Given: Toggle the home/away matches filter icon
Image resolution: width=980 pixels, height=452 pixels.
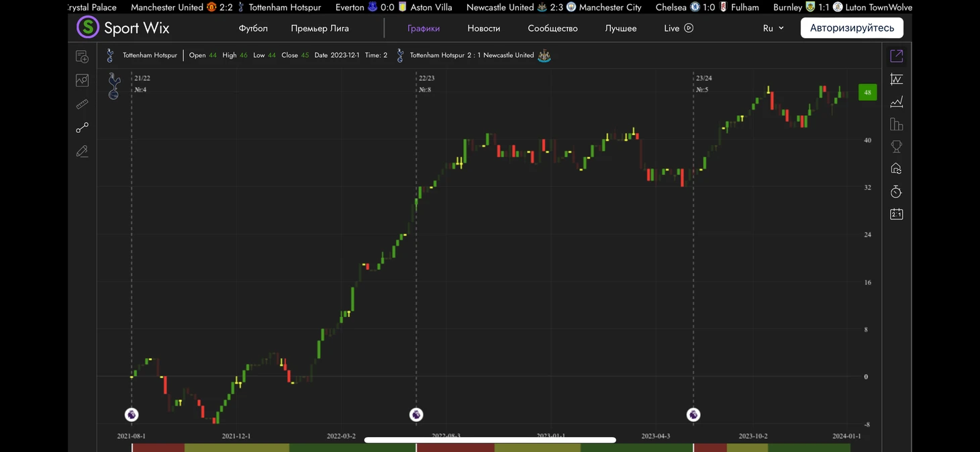Looking at the screenshot, I should pos(896,169).
